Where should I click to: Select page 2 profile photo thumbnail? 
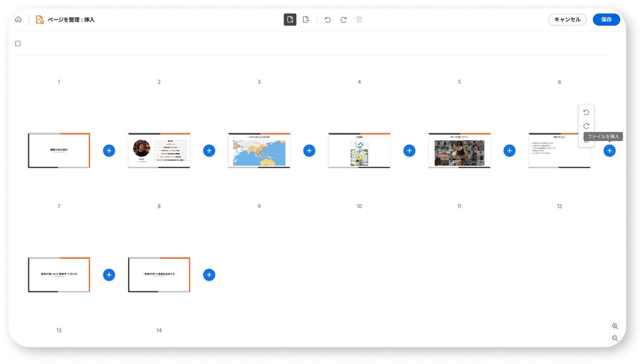click(x=159, y=151)
